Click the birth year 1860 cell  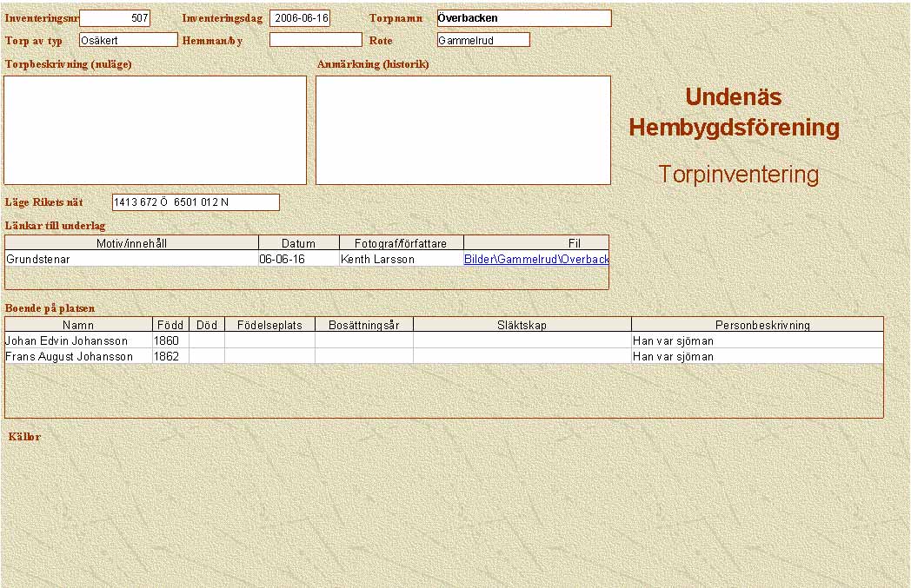[x=170, y=341]
